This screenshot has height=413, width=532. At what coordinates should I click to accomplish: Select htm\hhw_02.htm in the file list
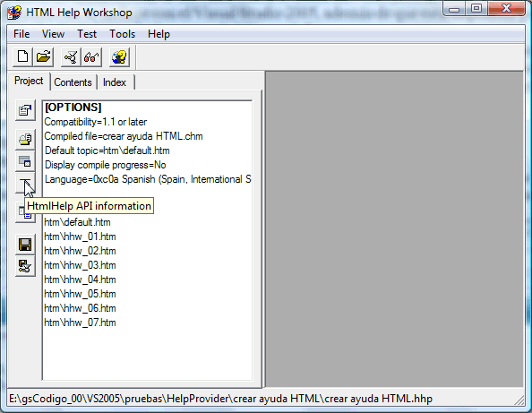click(x=80, y=251)
